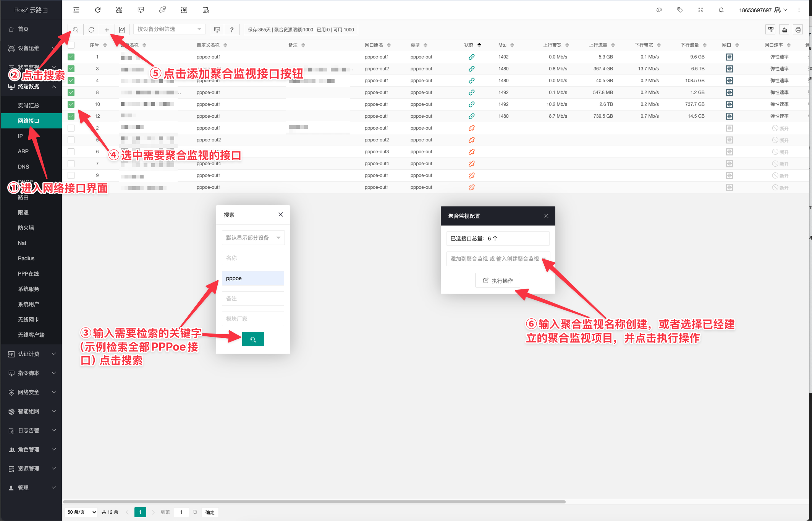Click the notification bell icon

coord(721,10)
